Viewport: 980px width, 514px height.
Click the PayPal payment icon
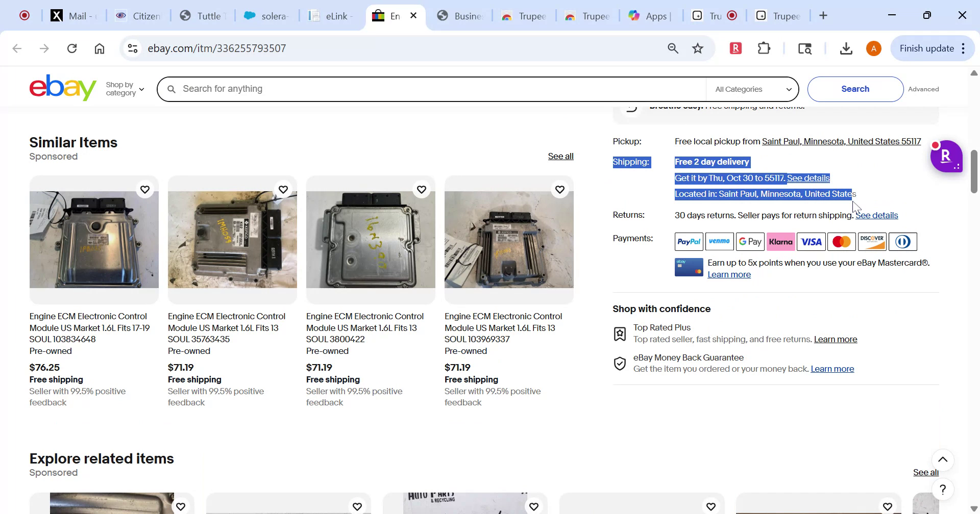pos(688,241)
